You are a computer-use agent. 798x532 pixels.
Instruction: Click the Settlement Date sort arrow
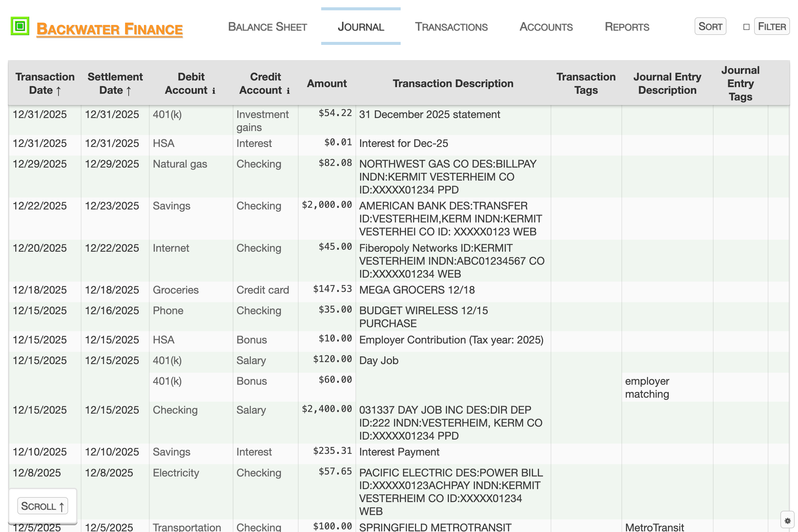[x=129, y=91]
